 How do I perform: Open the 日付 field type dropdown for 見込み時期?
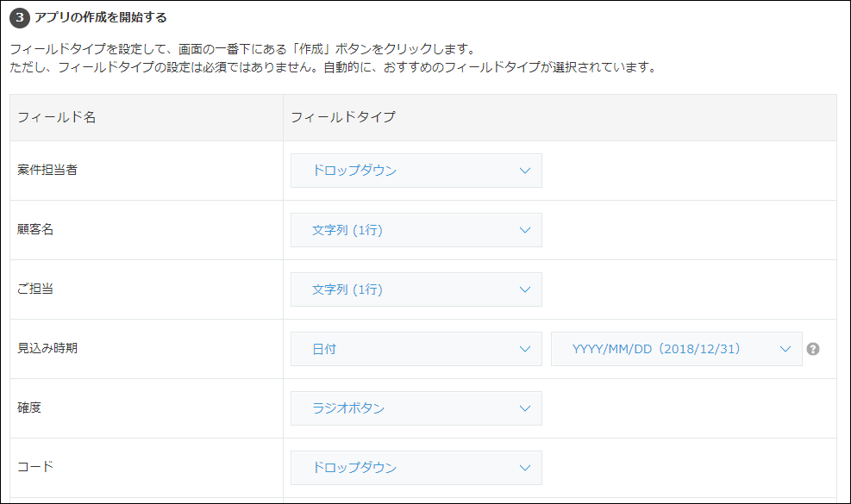416,349
